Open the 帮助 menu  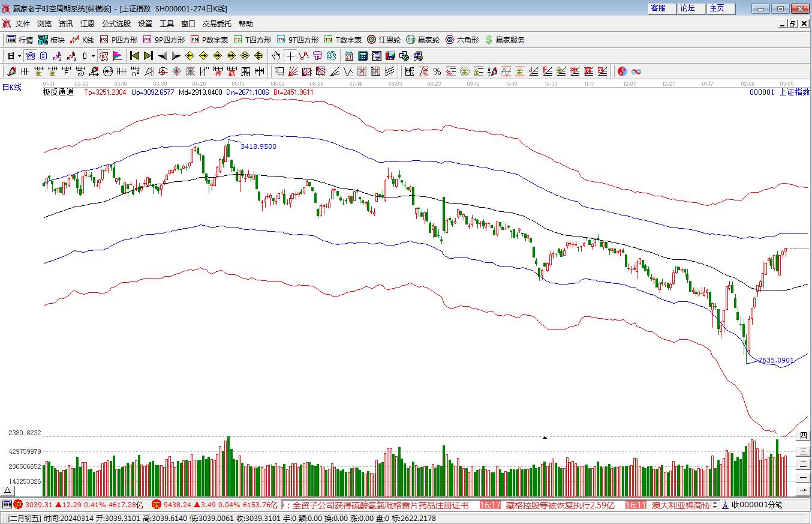click(246, 24)
